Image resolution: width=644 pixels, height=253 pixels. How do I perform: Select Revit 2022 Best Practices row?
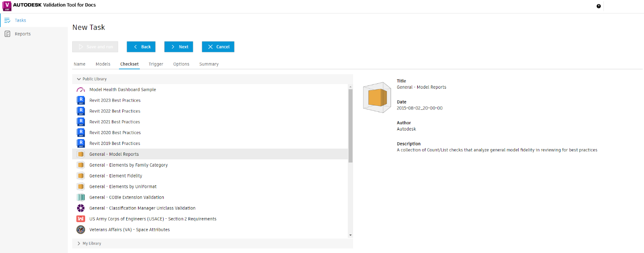tap(210, 111)
